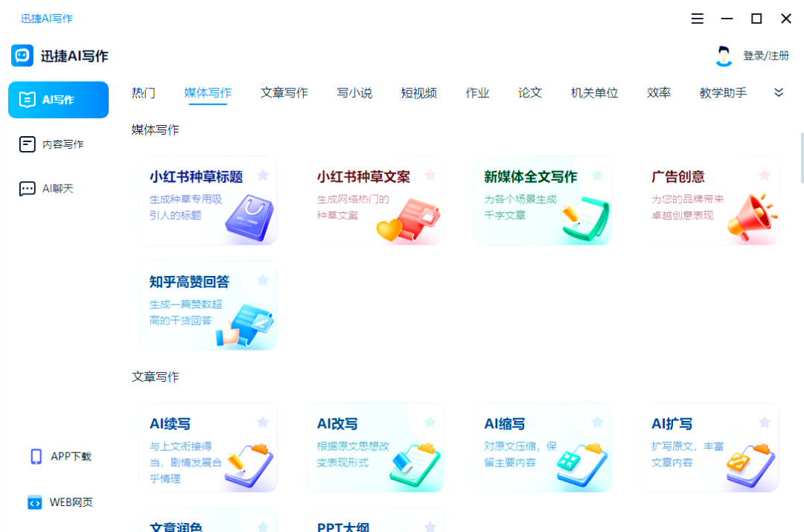Screen dimensions: 804x532
Task: Click the WEB网页 link
Action: tap(71, 502)
